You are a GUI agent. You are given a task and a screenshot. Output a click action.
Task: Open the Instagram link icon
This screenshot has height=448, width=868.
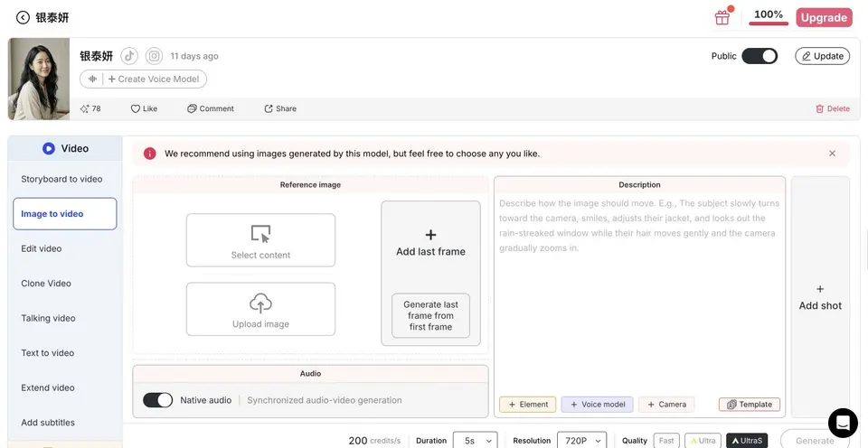[x=155, y=56]
